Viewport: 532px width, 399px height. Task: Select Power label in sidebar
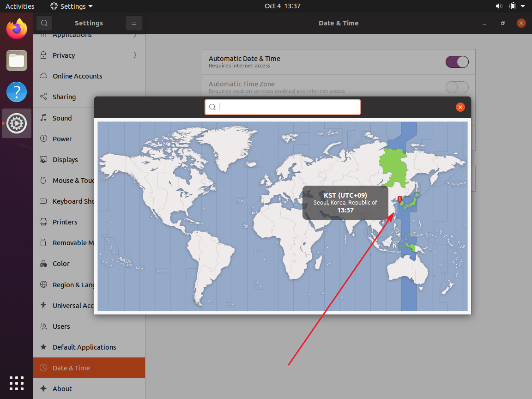62,139
